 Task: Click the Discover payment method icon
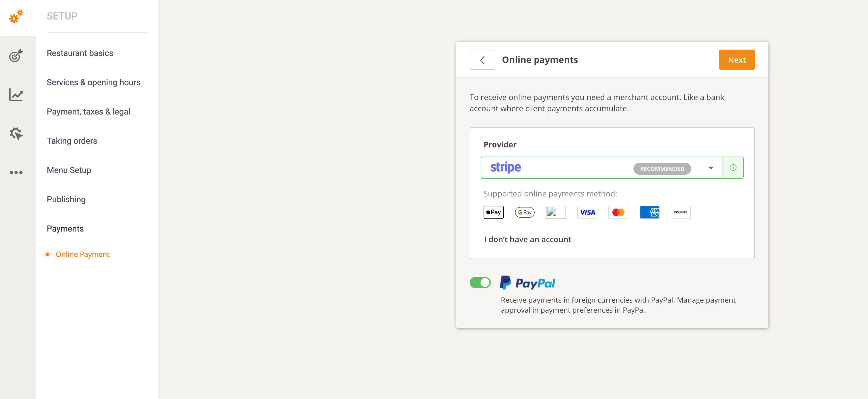(x=680, y=212)
